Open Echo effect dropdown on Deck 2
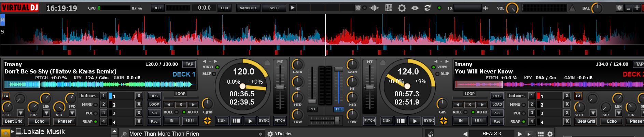This screenshot has height=137, width=644. point(619,113)
